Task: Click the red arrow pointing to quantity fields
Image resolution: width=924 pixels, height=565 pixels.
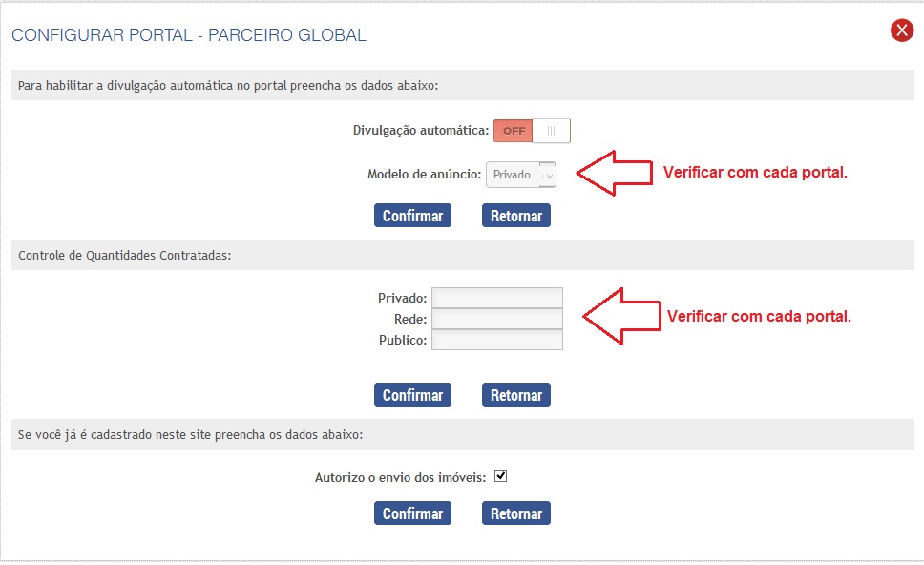Action: pos(621,316)
